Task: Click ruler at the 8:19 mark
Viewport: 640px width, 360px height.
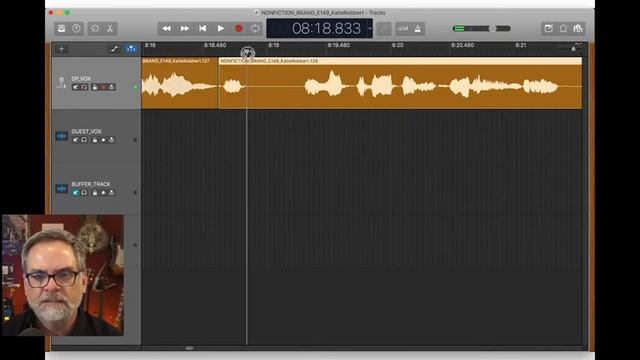Action: [x=274, y=45]
